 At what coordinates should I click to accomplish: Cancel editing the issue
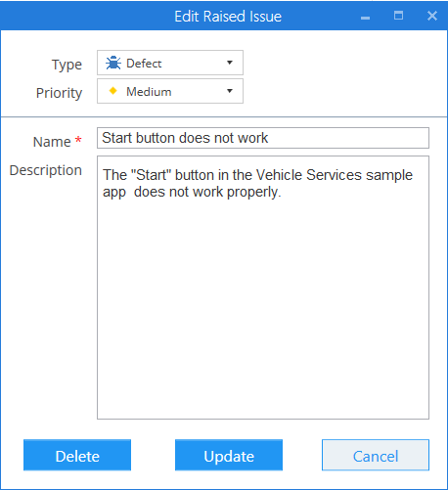pyautogui.click(x=376, y=455)
